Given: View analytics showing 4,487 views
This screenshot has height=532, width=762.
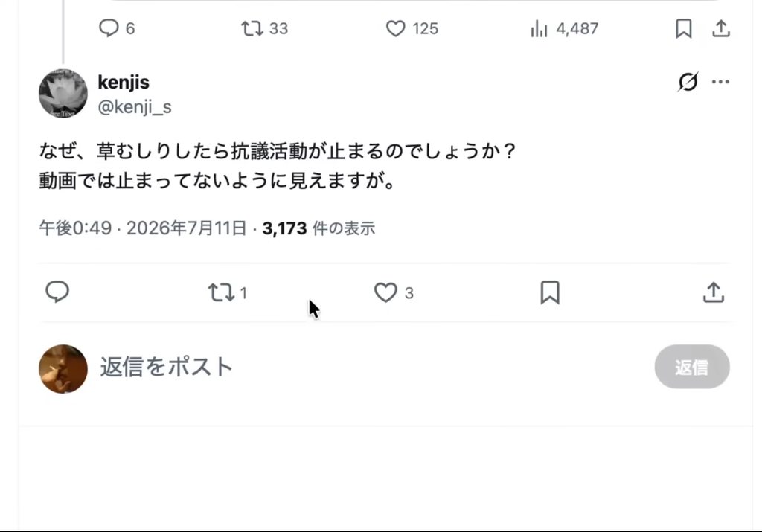Looking at the screenshot, I should click(x=564, y=28).
